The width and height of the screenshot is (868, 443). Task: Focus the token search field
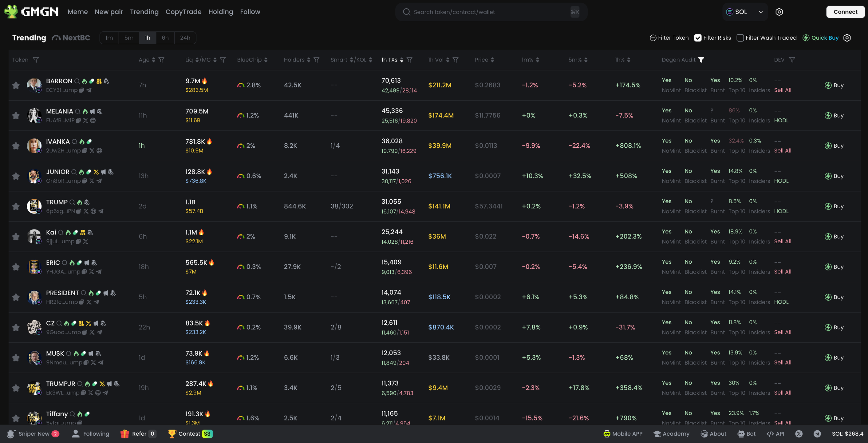coord(485,12)
